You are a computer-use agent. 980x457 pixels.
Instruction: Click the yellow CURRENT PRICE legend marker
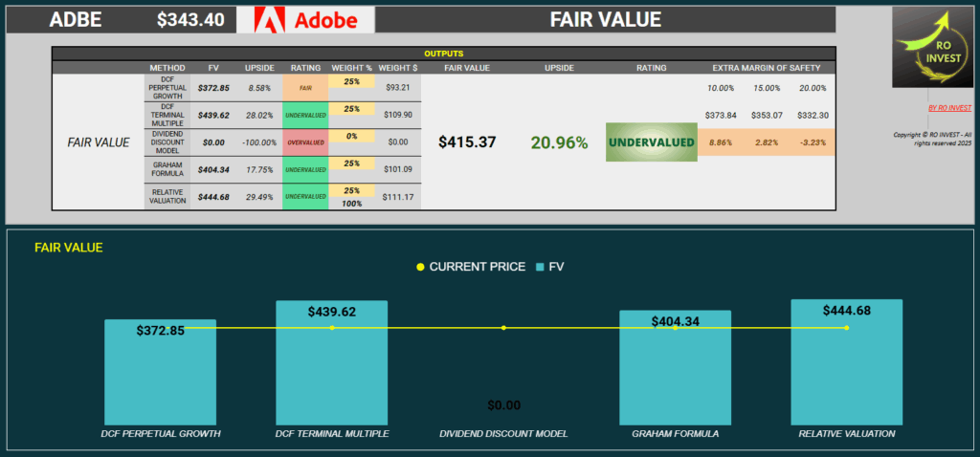[x=420, y=267]
